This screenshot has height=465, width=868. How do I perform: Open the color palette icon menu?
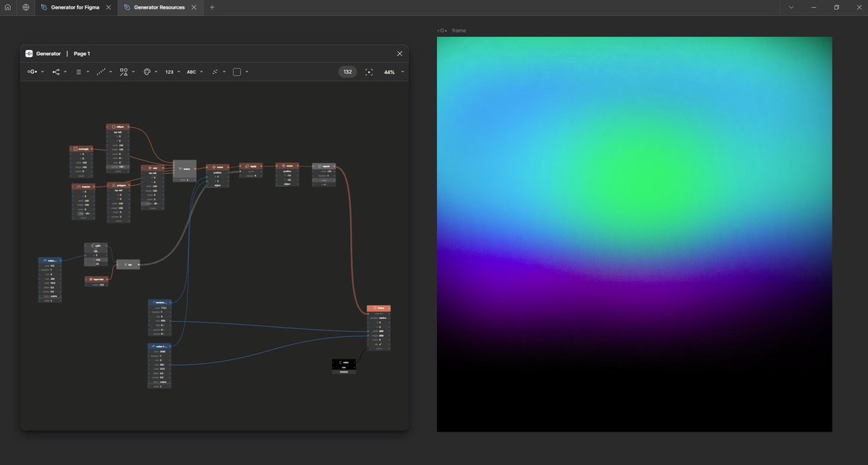click(146, 72)
